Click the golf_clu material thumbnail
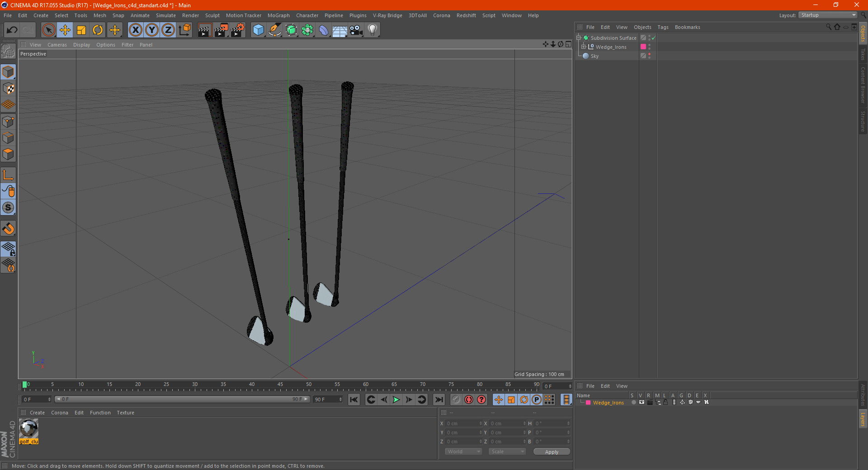Viewport: 868px width, 470px height. click(29, 428)
